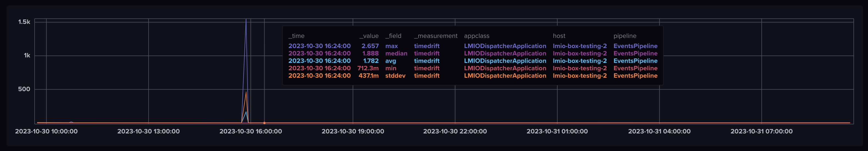The width and height of the screenshot is (868, 151).
Task: Select the 2023-10-30 19:00:00 time axis label
Action: (353, 132)
